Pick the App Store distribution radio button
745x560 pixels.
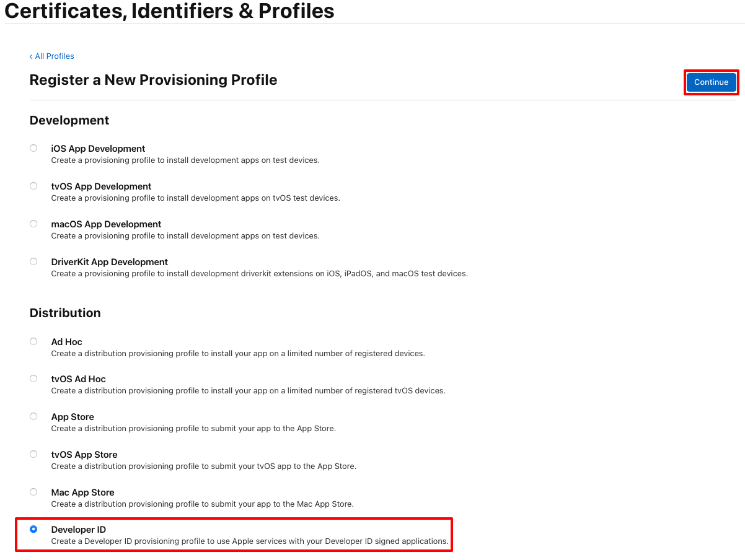pos(33,416)
